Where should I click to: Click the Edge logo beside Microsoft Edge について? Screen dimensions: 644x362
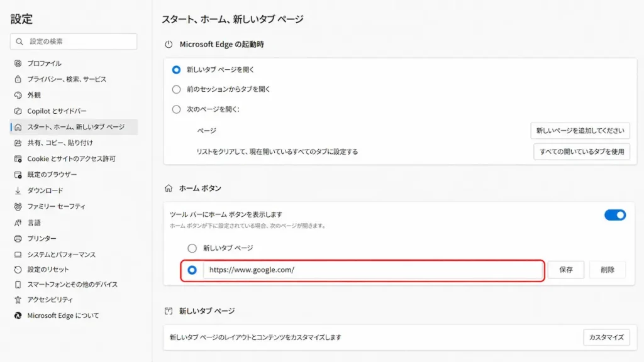pyautogui.click(x=18, y=315)
